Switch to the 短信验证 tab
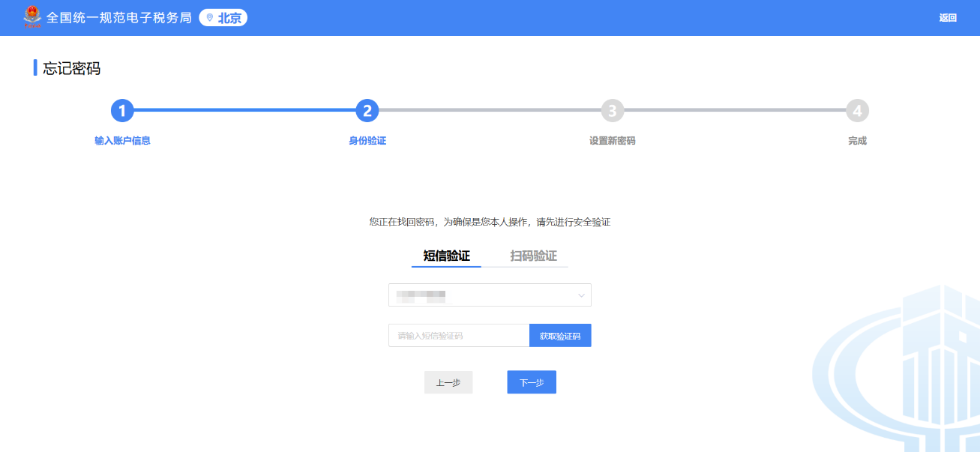The height and width of the screenshot is (452, 980). pyautogui.click(x=447, y=256)
